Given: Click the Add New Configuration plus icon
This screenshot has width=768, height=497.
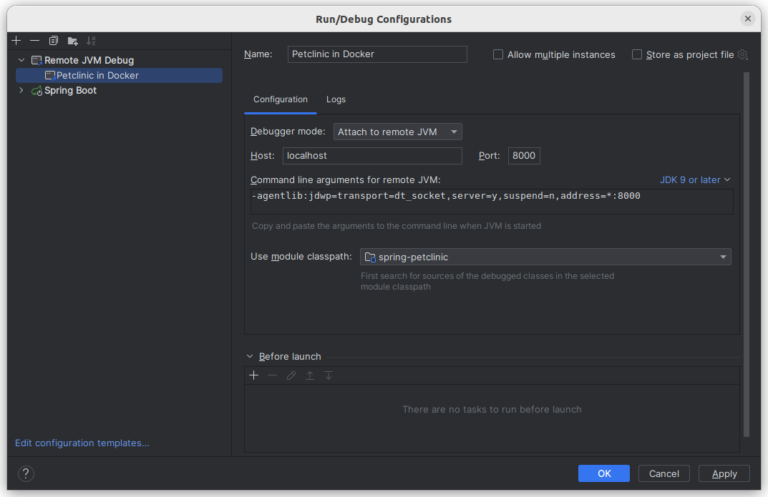Looking at the screenshot, I should [16, 41].
